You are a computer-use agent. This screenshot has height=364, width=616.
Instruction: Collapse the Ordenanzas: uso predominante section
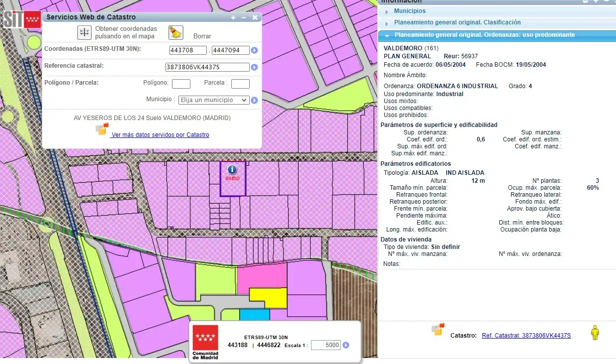tap(484, 35)
